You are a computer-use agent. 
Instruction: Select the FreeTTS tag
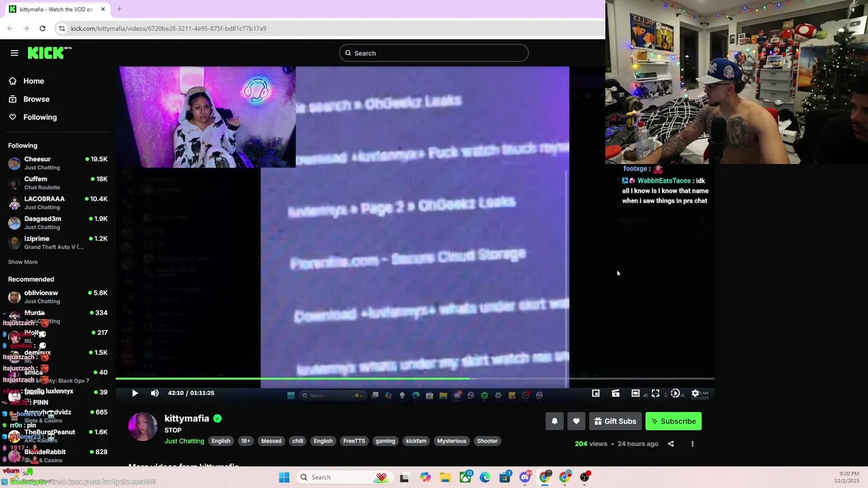(354, 441)
